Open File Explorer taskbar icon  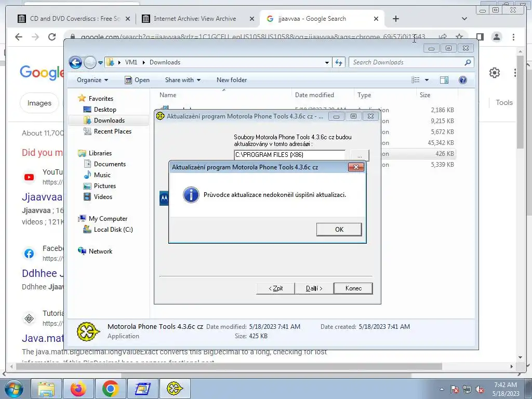click(x=46, y=389)
